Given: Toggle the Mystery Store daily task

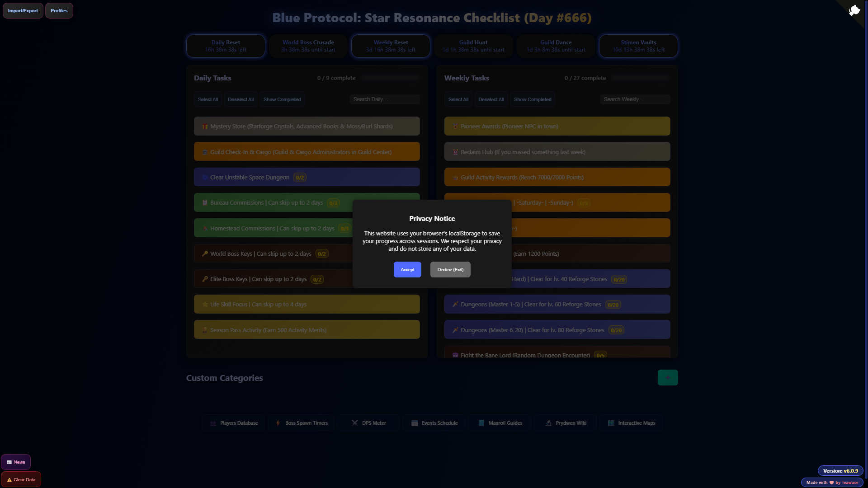Looking at the screenshot, I should click(x=307, y=127).
